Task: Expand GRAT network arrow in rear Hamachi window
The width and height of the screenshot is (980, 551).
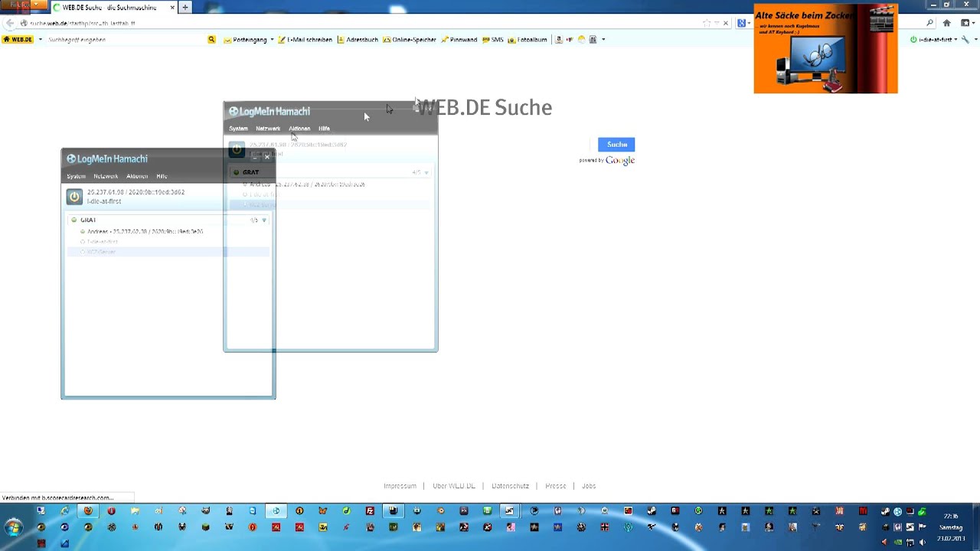Action: click(x=426, y=173)
